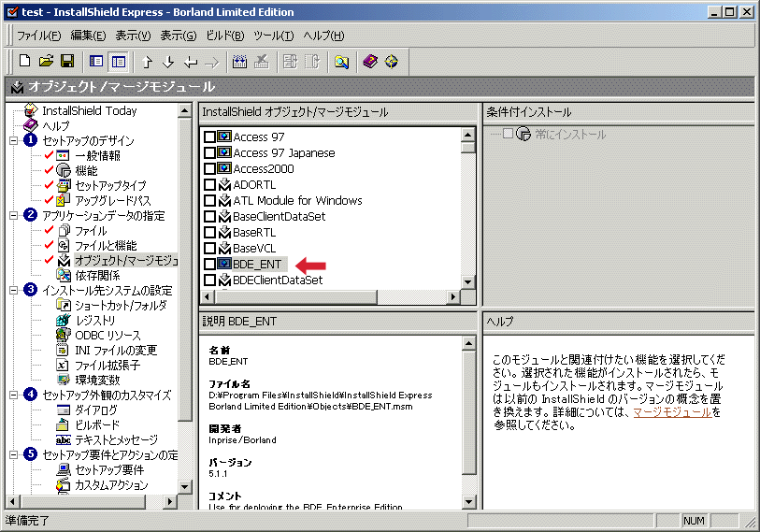
Task: Click module list horizontal scroll right arrow
Action: pyautogui.click(x=453, y=296)
